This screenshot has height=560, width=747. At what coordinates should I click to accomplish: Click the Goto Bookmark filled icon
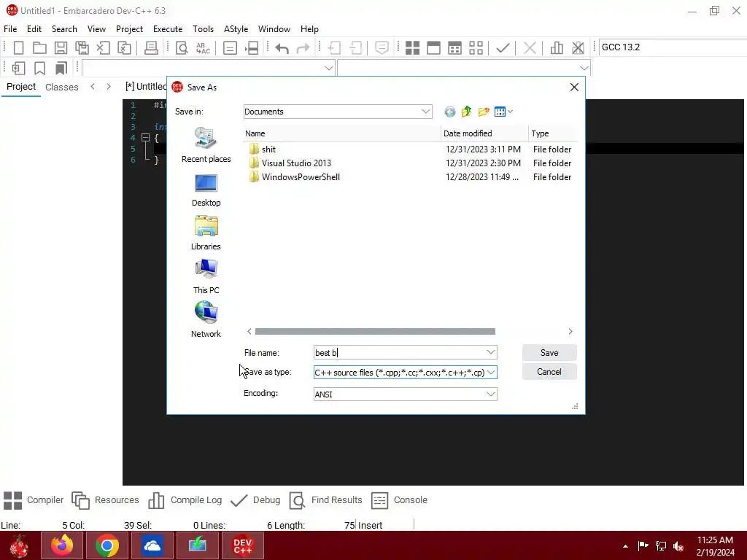point(61,68)
